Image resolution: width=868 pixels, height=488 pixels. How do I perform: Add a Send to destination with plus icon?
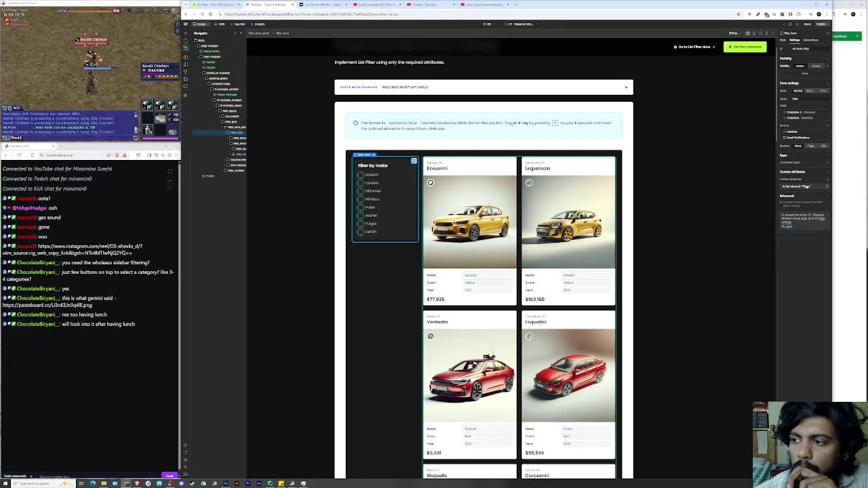click(827, 125)
